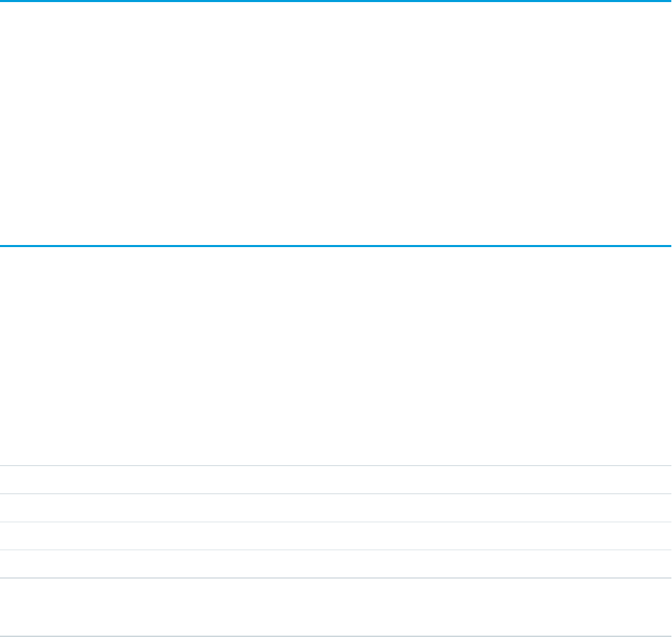Click right end of first empty row
Viewport: 672px width, 637px height.
[x=662, y=480]
